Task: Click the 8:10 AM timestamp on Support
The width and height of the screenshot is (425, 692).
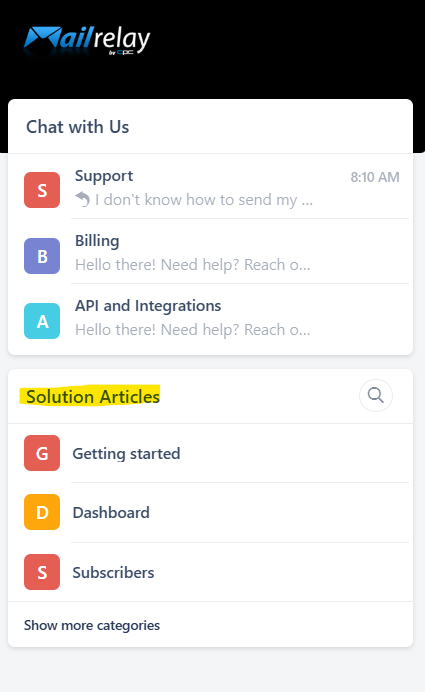Action: pyautogui.click(x=375, y=177)
